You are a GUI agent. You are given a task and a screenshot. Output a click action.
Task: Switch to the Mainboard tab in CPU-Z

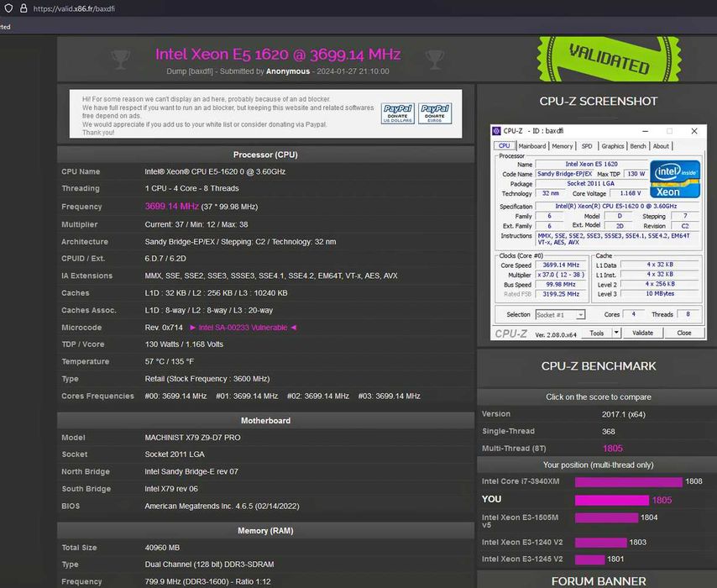point(531,146)
